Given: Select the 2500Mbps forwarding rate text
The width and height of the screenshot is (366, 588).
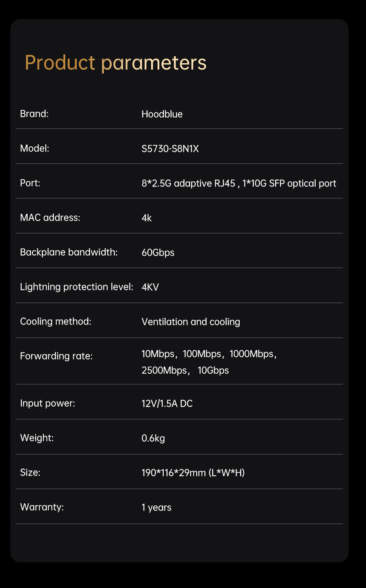Looking at the screenshot, I should (x=164, y=370).
